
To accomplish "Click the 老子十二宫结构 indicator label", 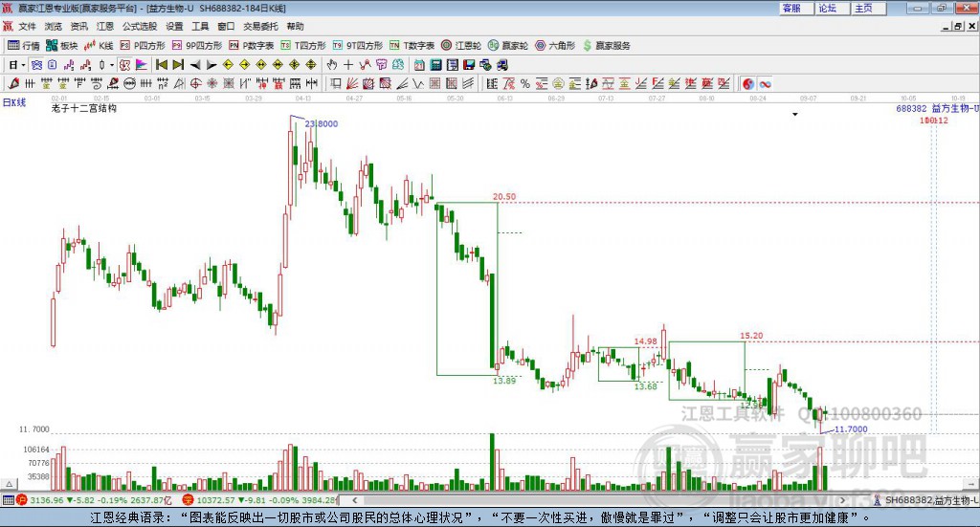I will [x=84, y=108].
